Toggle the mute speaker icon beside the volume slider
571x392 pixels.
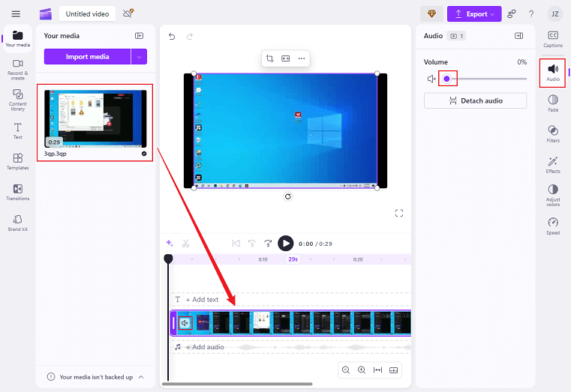tap(431, 79)
